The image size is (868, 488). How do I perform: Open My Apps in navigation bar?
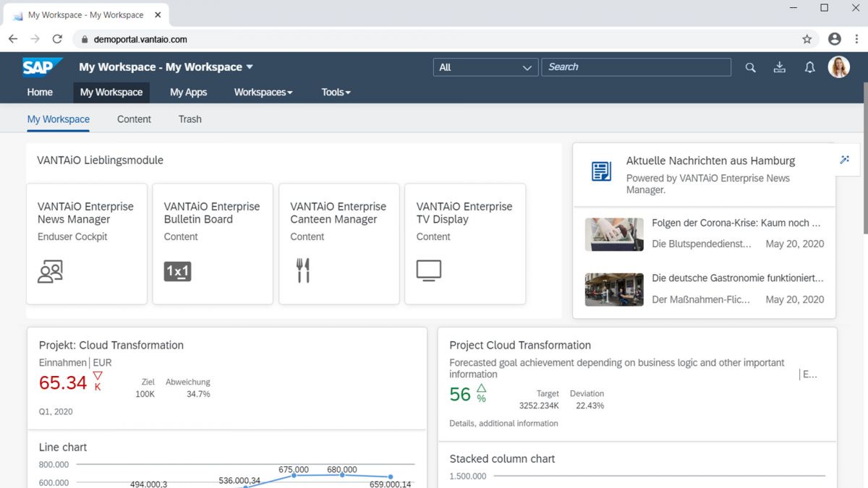[x=188, y=92]
